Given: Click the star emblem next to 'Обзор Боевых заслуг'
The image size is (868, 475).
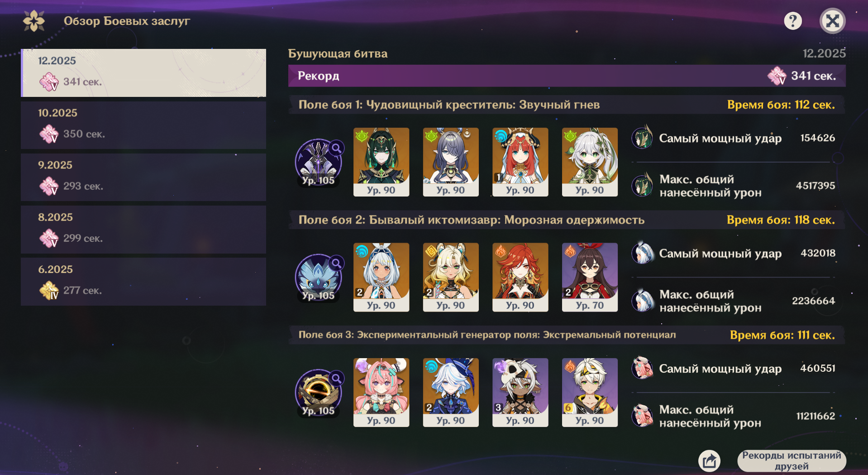Looking at the screenshot, I should 34,21.
